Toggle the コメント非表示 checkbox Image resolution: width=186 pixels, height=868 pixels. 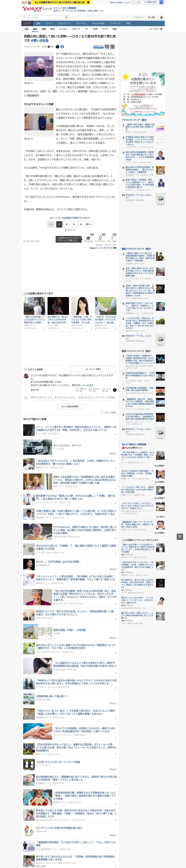pos(102,412)
